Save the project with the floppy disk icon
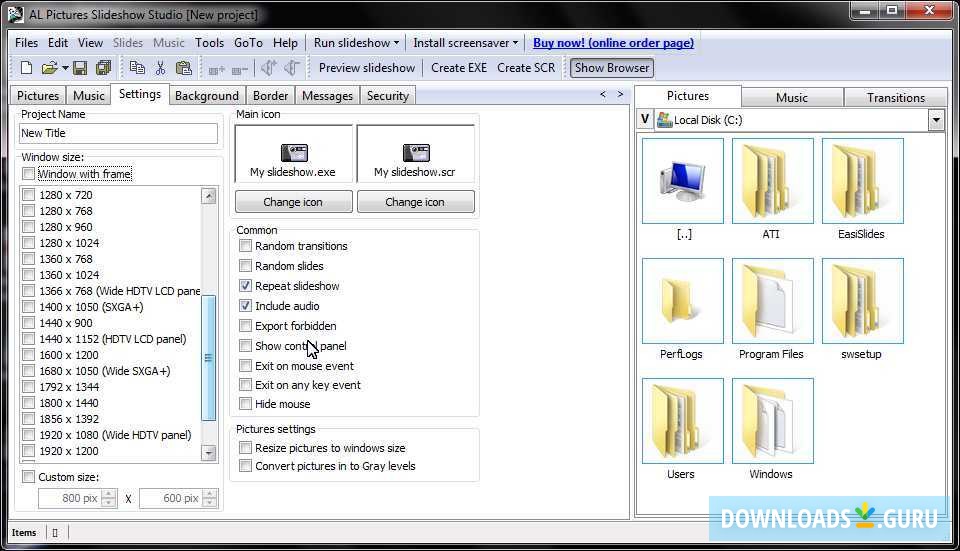This screenshot has width=960, height=551. (80, 68)
